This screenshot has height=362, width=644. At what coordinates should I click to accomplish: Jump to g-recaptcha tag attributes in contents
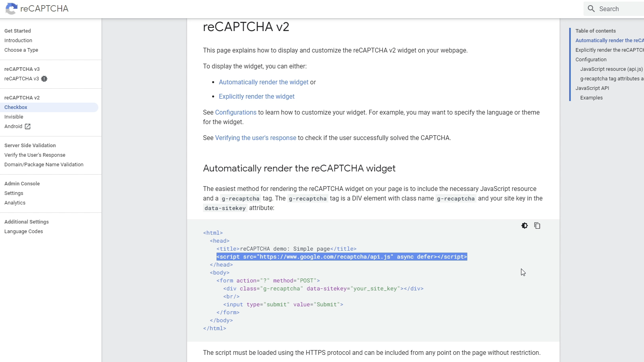click(x=612, y=79)
